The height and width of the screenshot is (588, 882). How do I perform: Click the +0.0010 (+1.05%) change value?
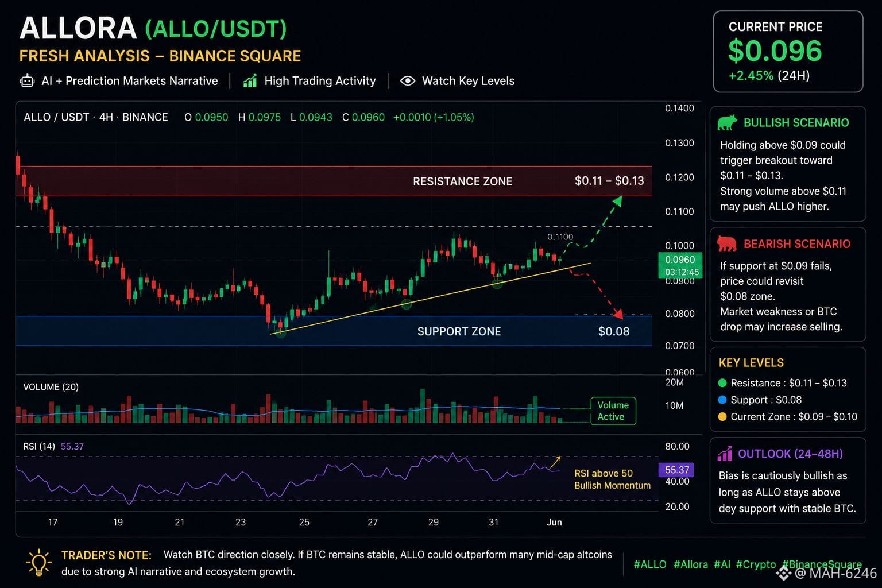434,117
